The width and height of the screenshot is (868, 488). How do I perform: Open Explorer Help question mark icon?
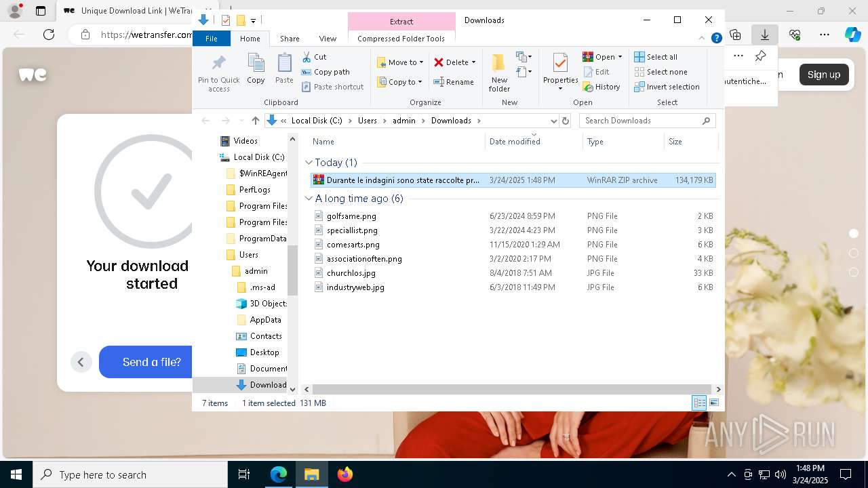click(x=716, y=39)
